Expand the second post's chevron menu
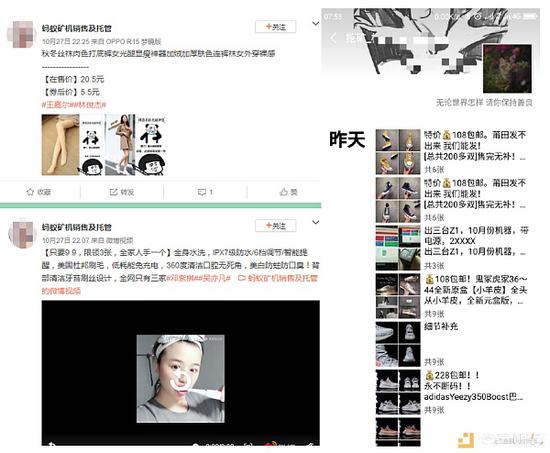 point(316,222)
